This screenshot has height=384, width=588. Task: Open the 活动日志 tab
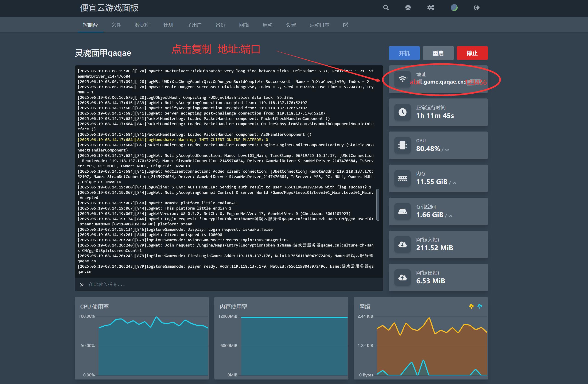(319, 25)
